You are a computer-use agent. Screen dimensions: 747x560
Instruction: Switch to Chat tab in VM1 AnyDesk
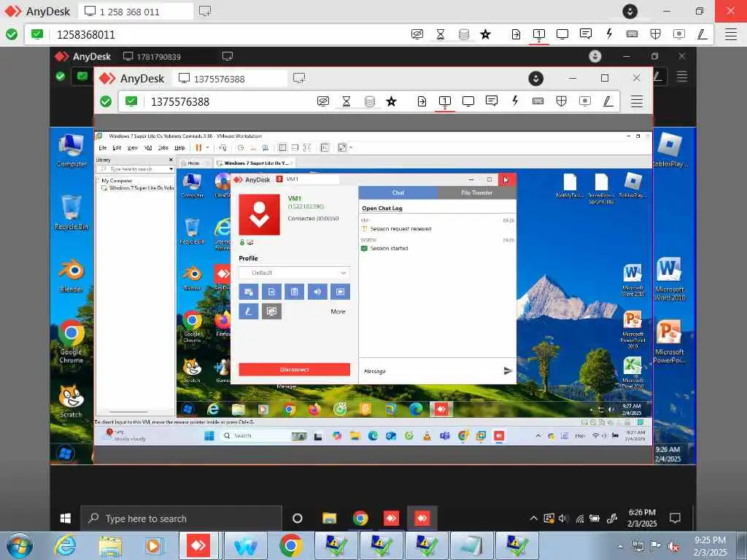[x=398, y=192]
